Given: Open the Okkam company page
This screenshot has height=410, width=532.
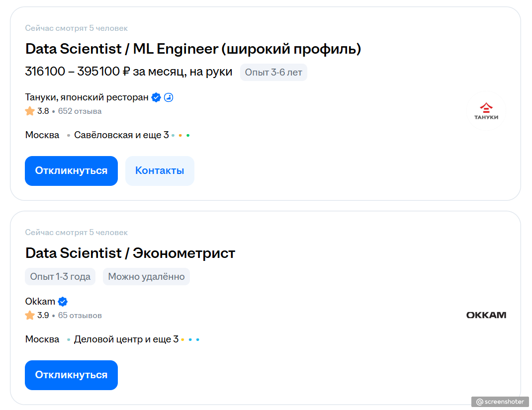Looking at the screenshot, I should (40, 302).
